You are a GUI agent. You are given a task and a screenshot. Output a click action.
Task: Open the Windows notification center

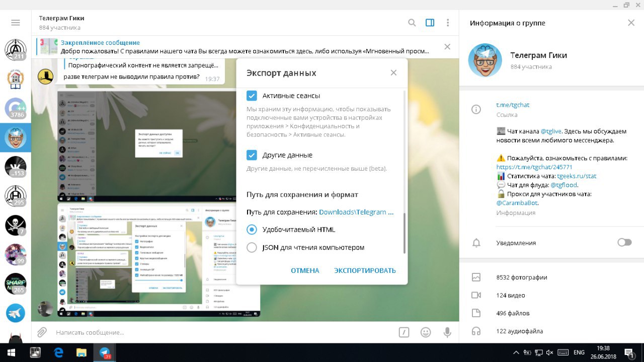pyautogui.click(x=629, y=352)
